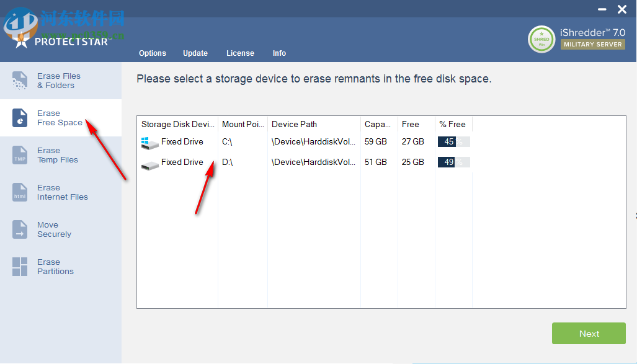The image size is (637, 364).
Task: Click the D: fixed drive disk icon
Action: [149, 164]
